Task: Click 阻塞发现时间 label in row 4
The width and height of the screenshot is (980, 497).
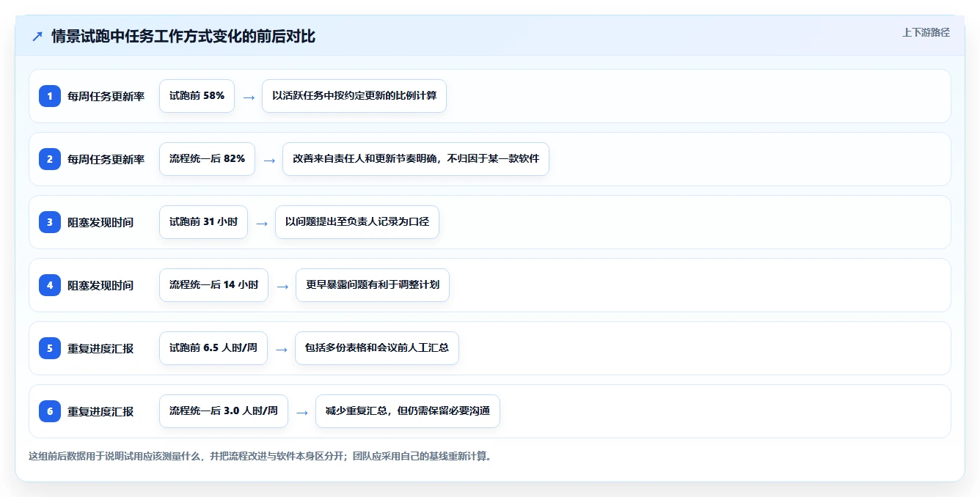Action: click(100, 285)
